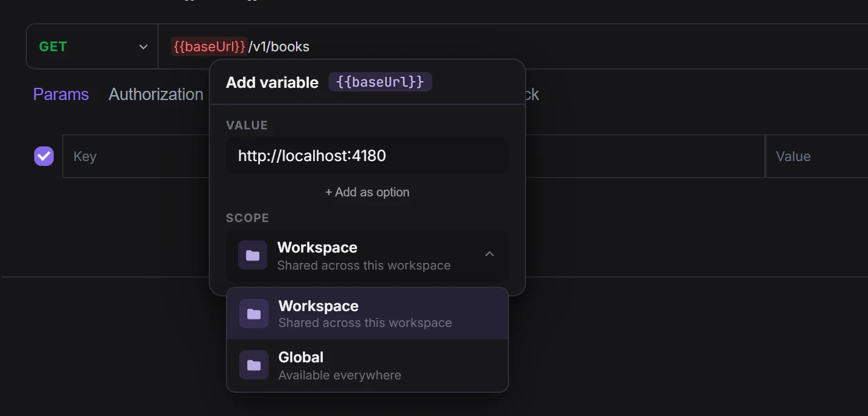Select the Workspace option in dropdown list
The image size is (868, 416).
click(367, 314)
